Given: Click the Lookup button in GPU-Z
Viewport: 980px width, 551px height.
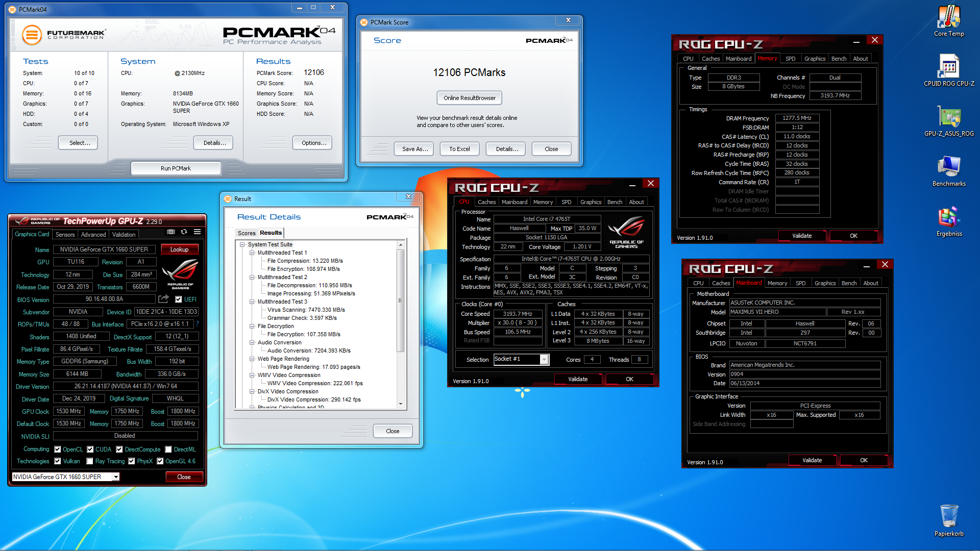Looking at the screenshot, I should (179, 249).
